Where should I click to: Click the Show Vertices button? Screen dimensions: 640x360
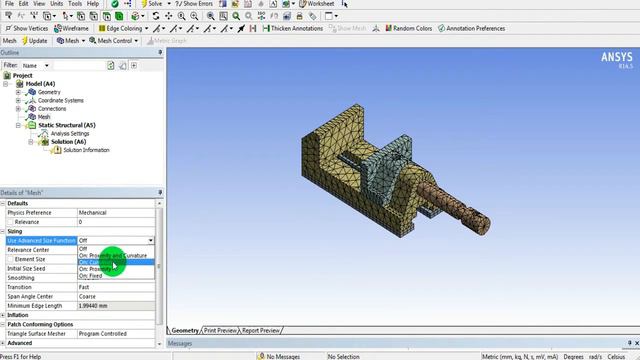(27, 29)
